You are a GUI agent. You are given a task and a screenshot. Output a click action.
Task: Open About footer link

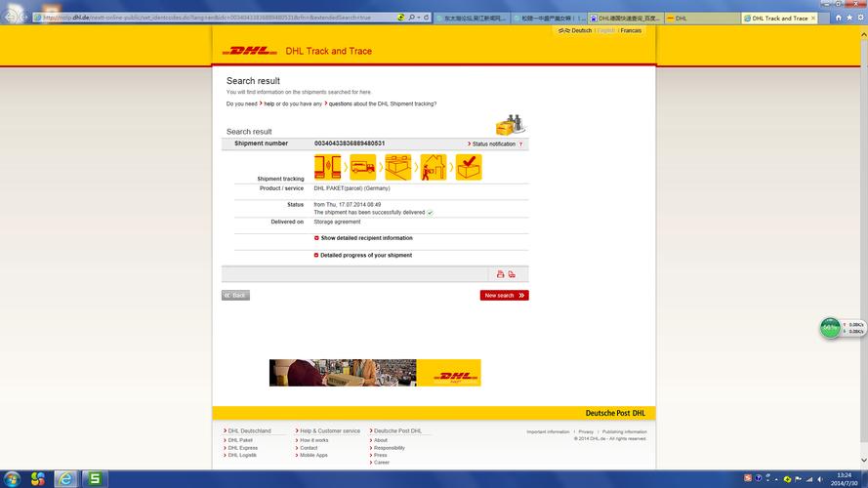click(x=379, y=440)
